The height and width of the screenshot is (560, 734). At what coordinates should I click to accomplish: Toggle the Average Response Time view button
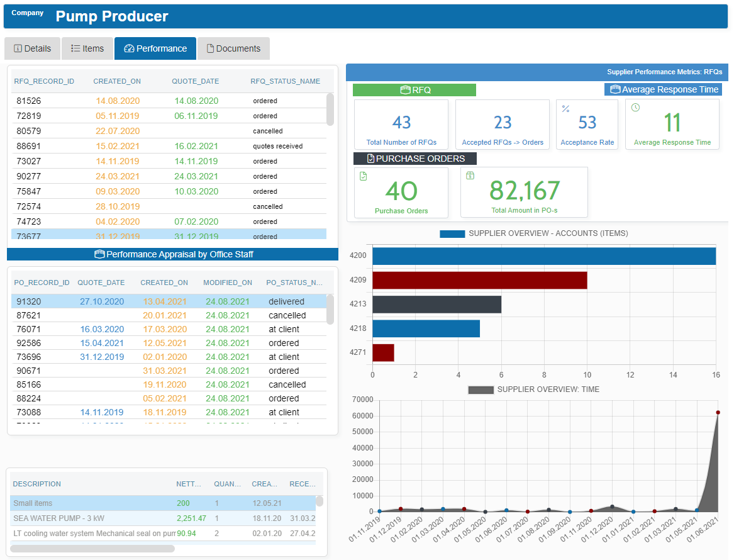(663, 89)
